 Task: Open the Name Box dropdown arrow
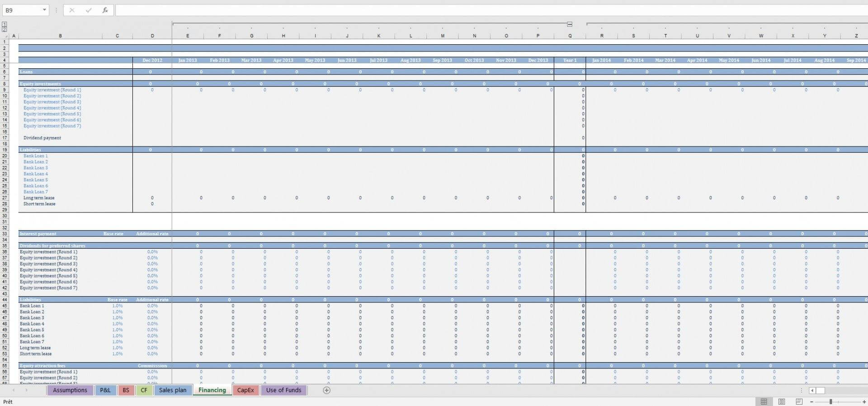44,10
